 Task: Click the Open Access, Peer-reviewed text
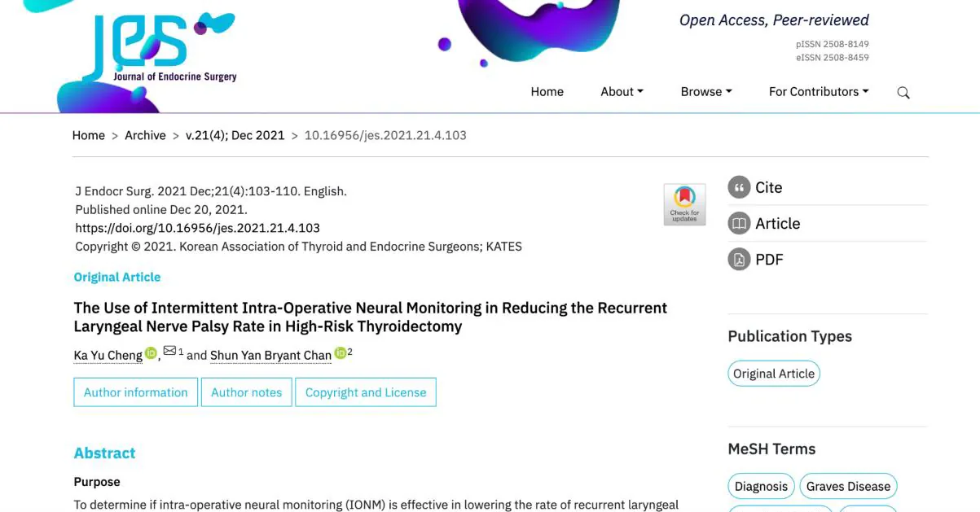[x=774, y=20]
